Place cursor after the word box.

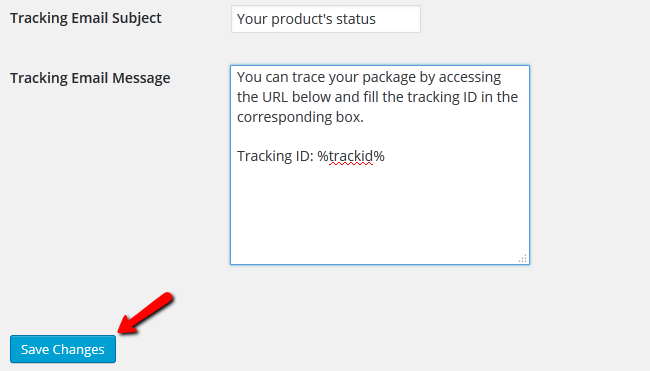coord(364,118)
